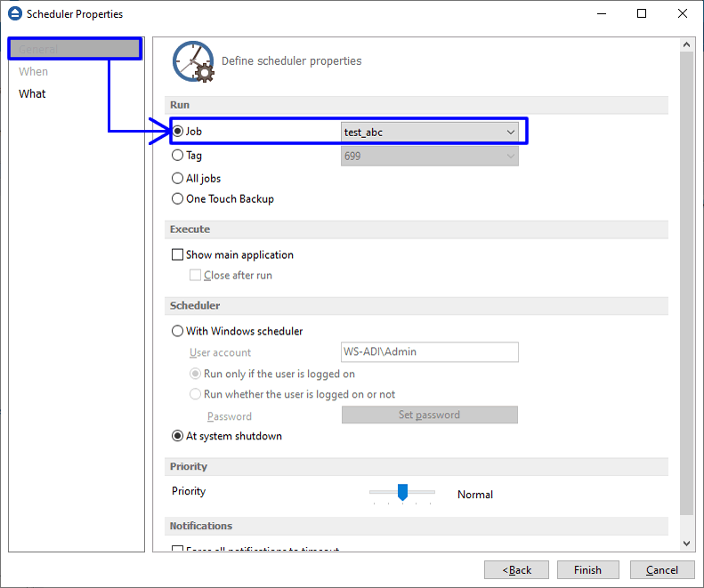Go back with the <Back button
The image size is (704, 588).
click(516, 570)
